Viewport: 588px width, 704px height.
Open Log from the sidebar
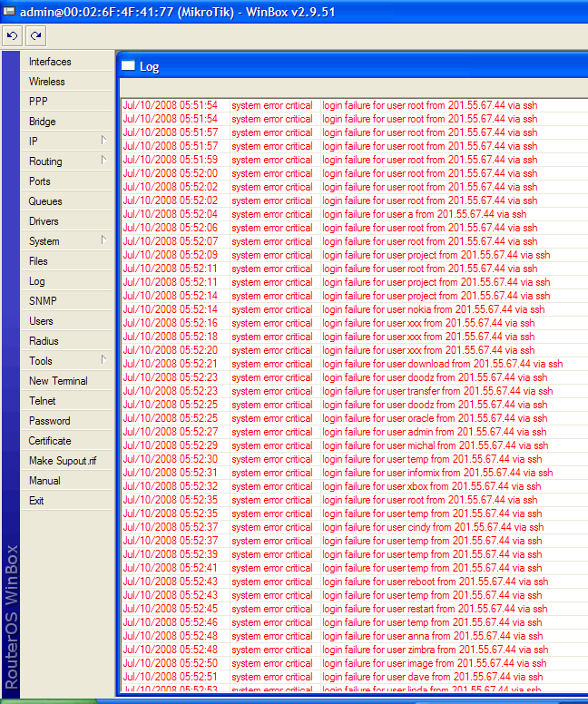pos(67,281)
